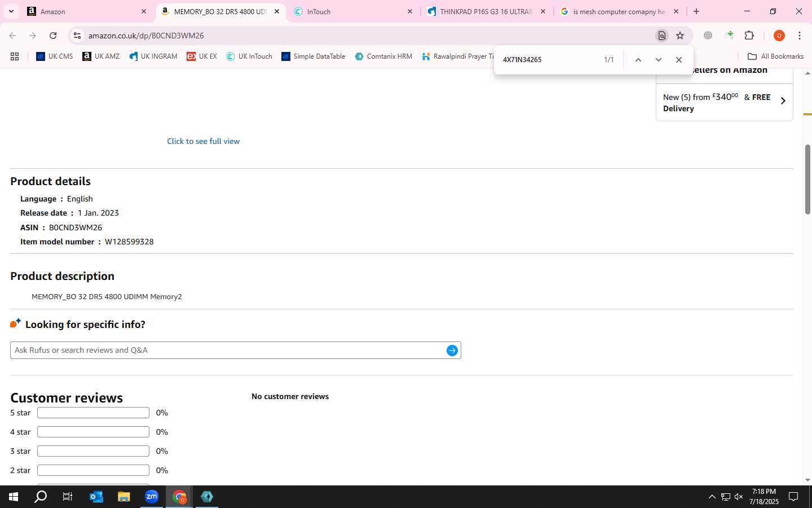This screenshot has width=812, height=508.
Task: Click the browser forward arrow
Action: tap(33, 36)
